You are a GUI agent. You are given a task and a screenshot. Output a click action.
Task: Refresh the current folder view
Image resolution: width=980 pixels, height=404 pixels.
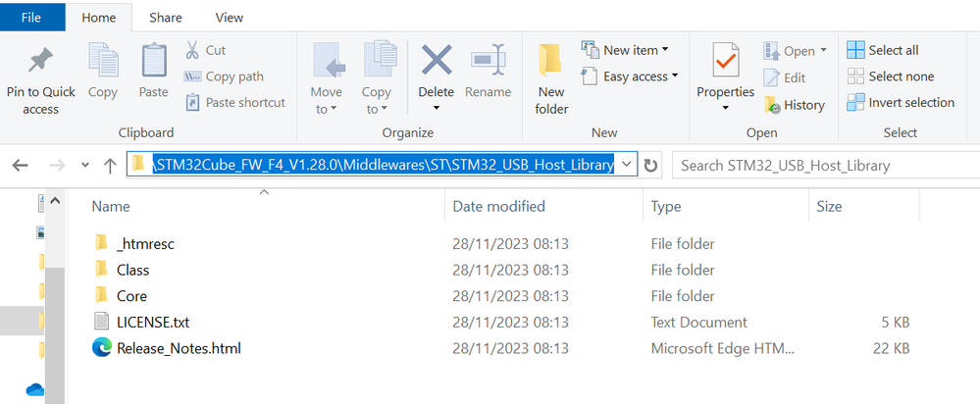point(650,165)
